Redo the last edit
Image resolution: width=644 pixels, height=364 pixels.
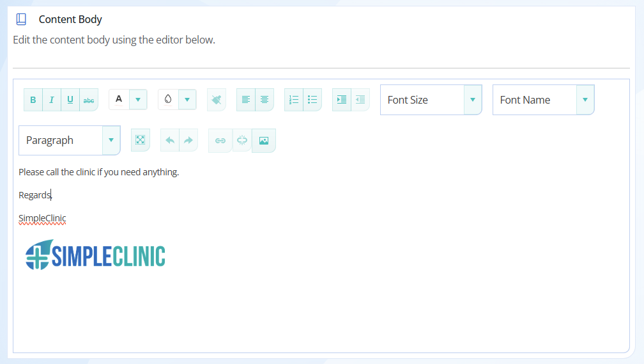point(188,140)
